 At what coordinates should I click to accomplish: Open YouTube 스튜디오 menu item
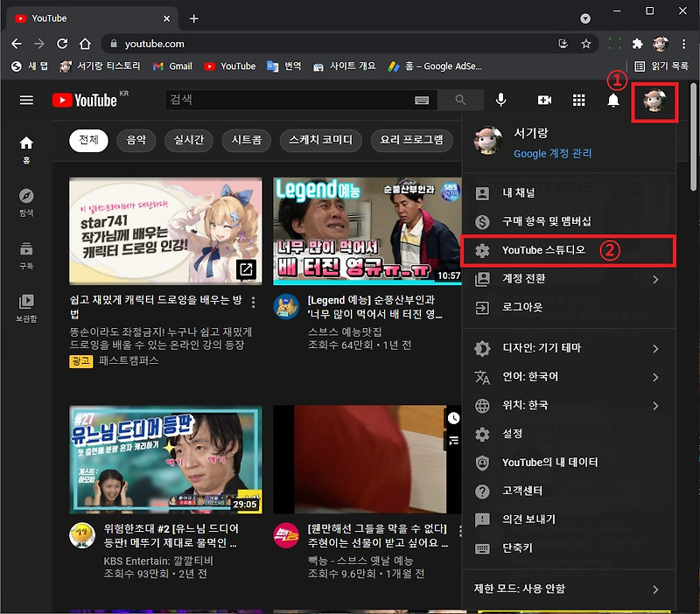(569, 250)
